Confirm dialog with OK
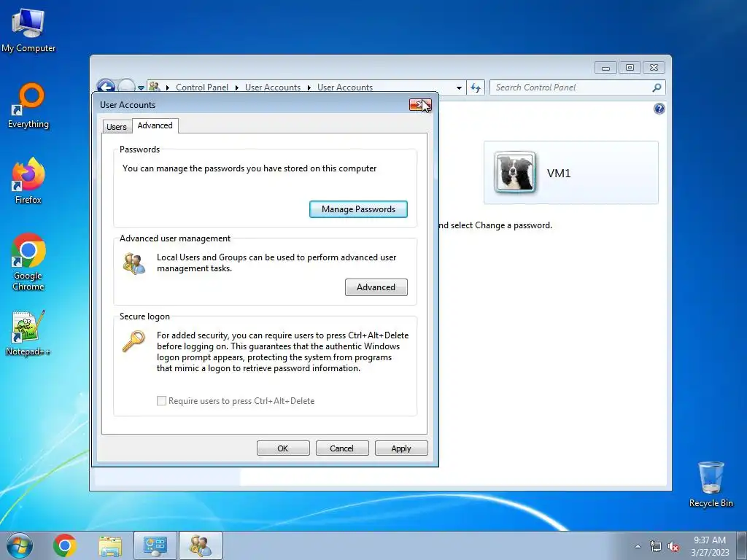Image resolution: width=747 pixels, height=560 pixels. coord(283,448)
